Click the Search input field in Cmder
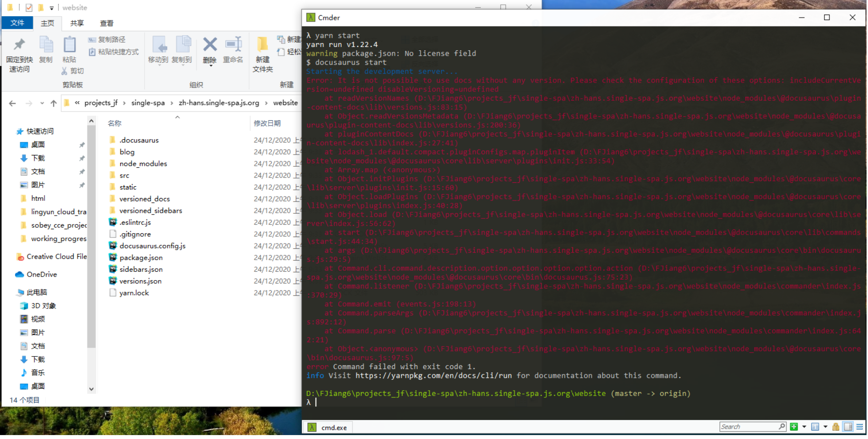The image size is (868, 439). [x=749, y=427]
